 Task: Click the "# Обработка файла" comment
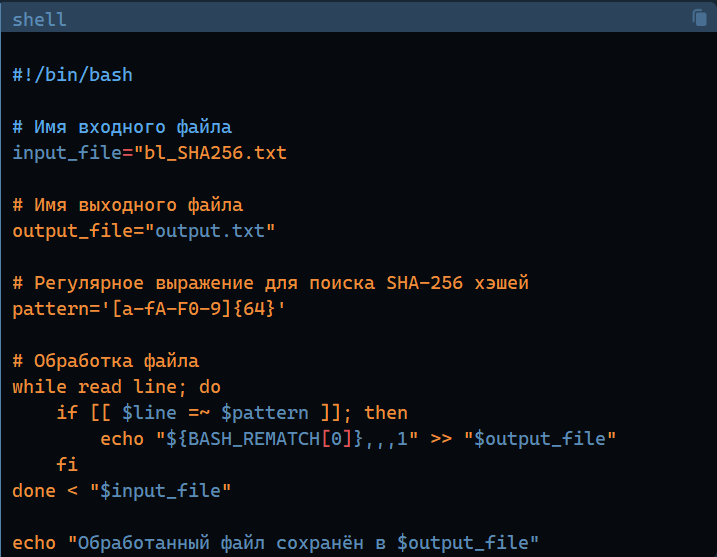106,361
